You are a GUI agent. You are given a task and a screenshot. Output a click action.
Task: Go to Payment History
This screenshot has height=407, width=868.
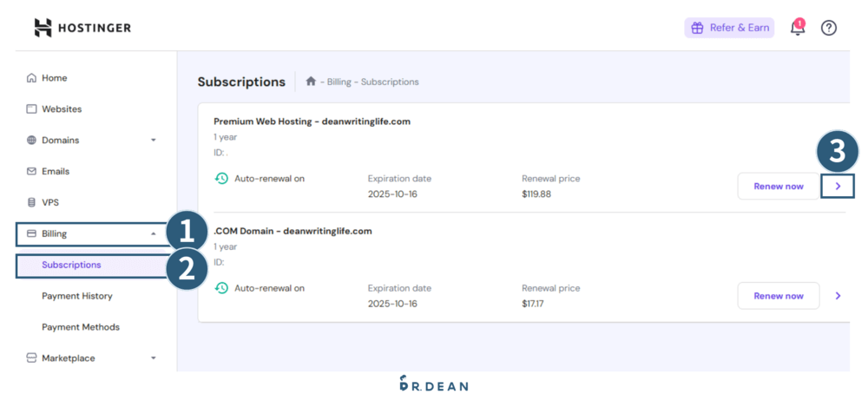click(x=77, y=296)
